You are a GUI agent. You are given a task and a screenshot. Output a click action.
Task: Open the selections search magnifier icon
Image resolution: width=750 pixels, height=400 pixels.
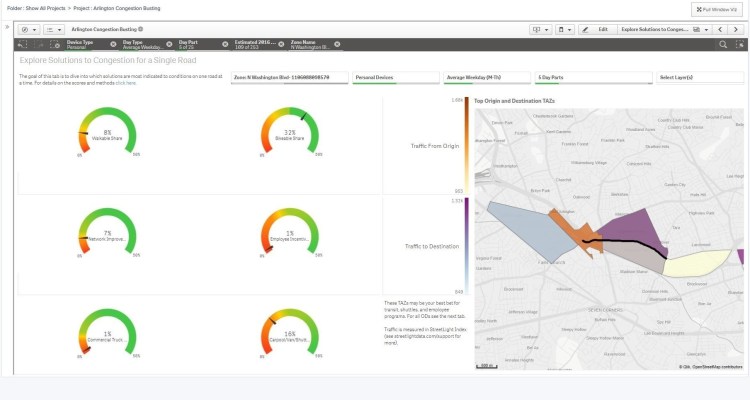tap(723, 45)
